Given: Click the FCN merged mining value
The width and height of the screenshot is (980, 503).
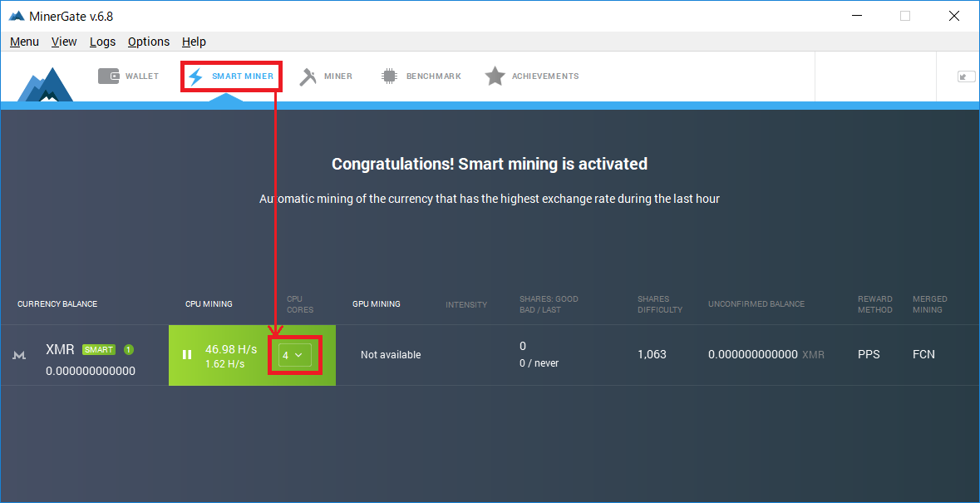Looking at the screenshot, I should point(923,354).
